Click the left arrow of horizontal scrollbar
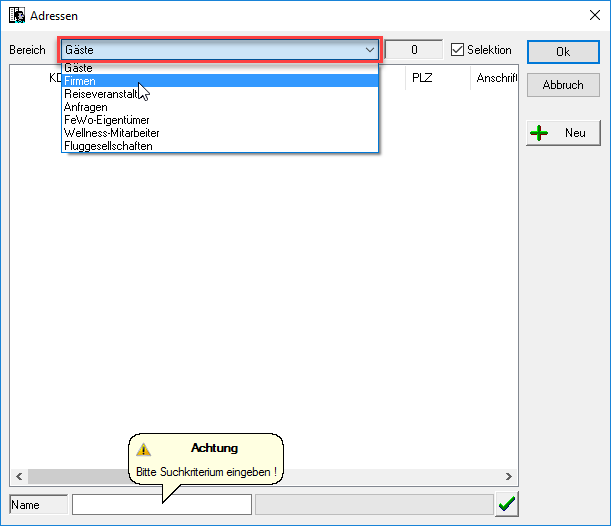 19,476
